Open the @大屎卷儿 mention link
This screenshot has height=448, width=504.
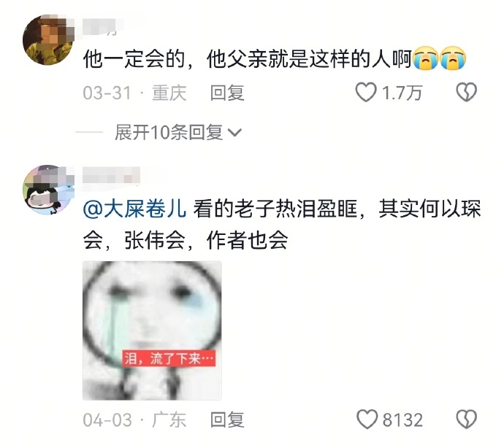click(134, 209)
